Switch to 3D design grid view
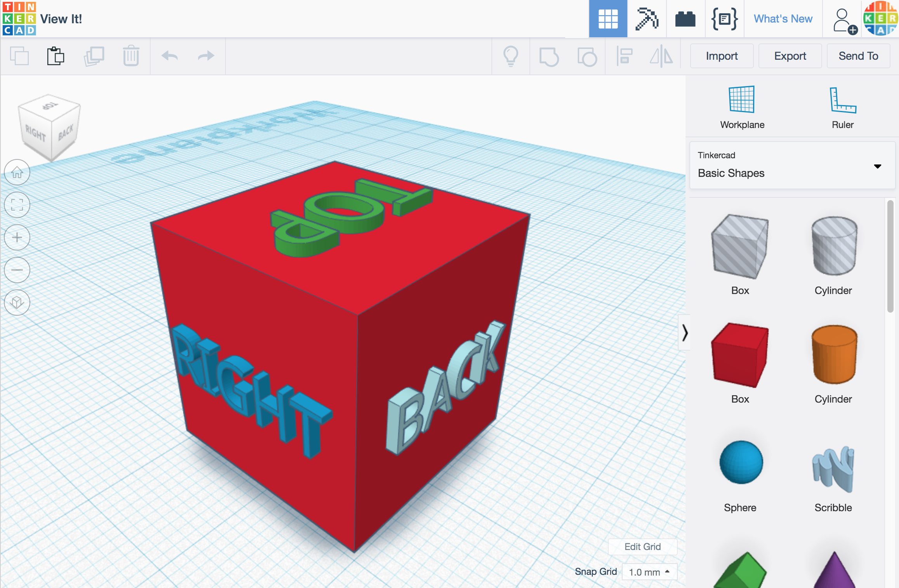This screenshot has height=588, width=899. [608, 19]
